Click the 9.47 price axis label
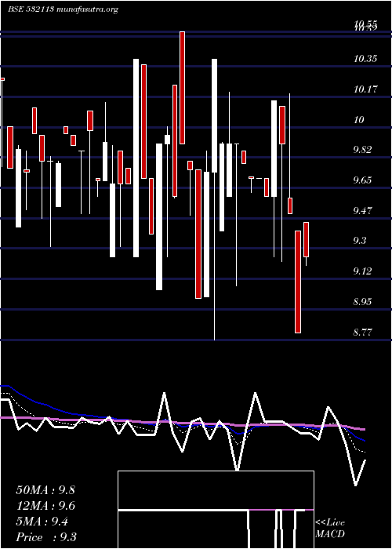Viewport: 392px width, 549px height. [x=364, y=211]
